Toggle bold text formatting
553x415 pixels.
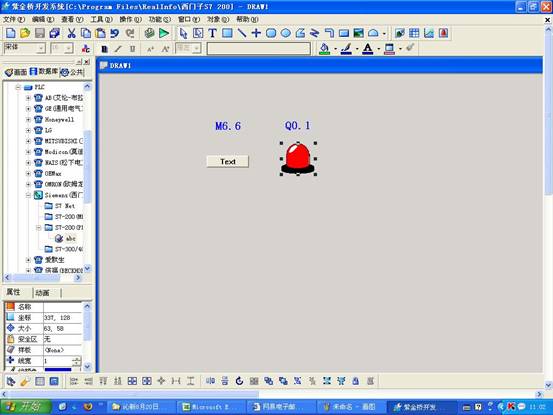pos(104,49)
